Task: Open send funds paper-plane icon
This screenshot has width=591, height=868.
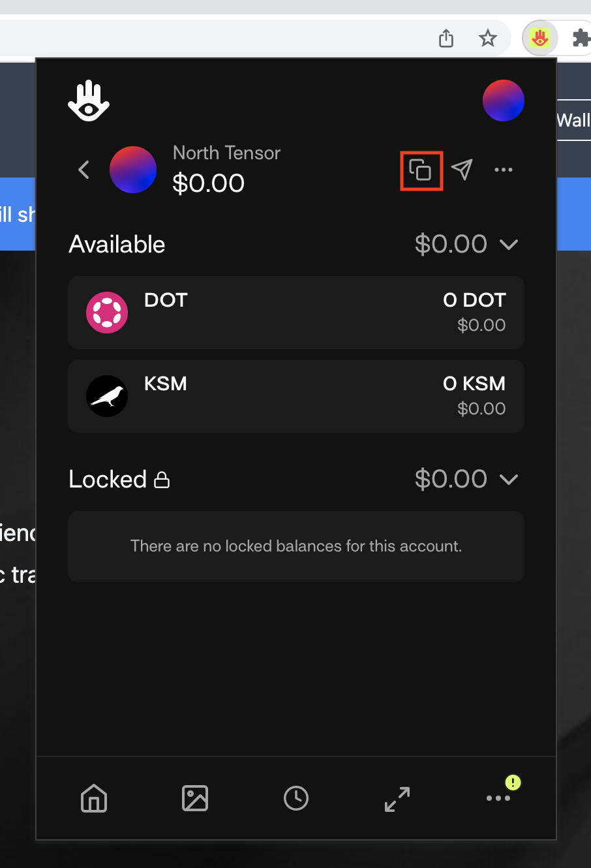Action: (462, 170)
